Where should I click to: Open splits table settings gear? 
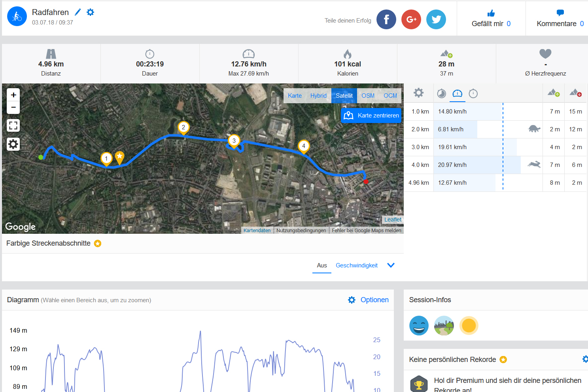point(418,93)
